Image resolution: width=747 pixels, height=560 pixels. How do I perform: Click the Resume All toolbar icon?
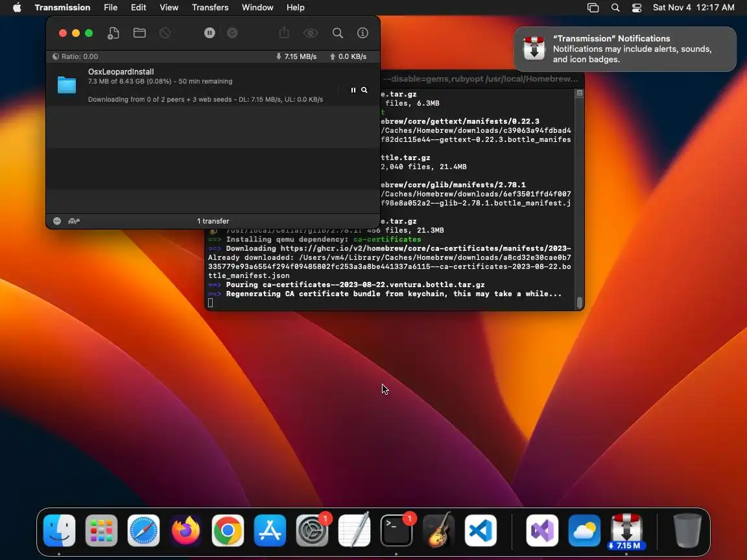[x=233, y=33]
